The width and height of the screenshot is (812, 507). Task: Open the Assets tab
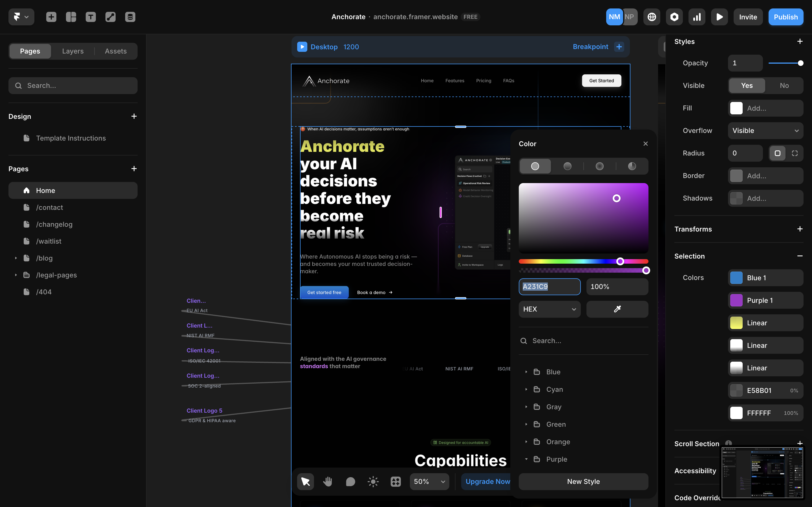click(116, 51)
